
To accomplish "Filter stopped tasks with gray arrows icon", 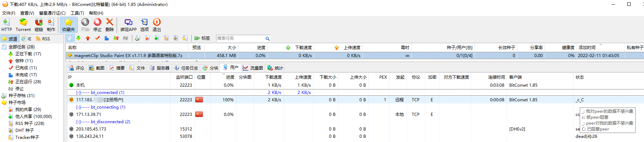I will [126, 38].
